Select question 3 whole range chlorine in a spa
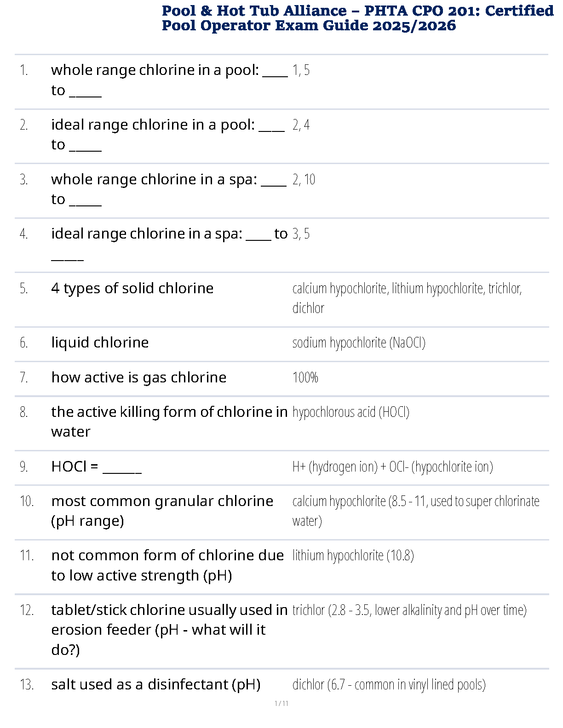The image size is (563, 728). point(169,189)
